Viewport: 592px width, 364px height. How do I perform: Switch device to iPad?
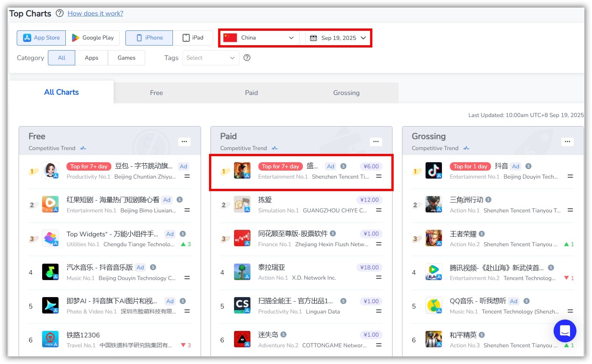click(193, 38)
